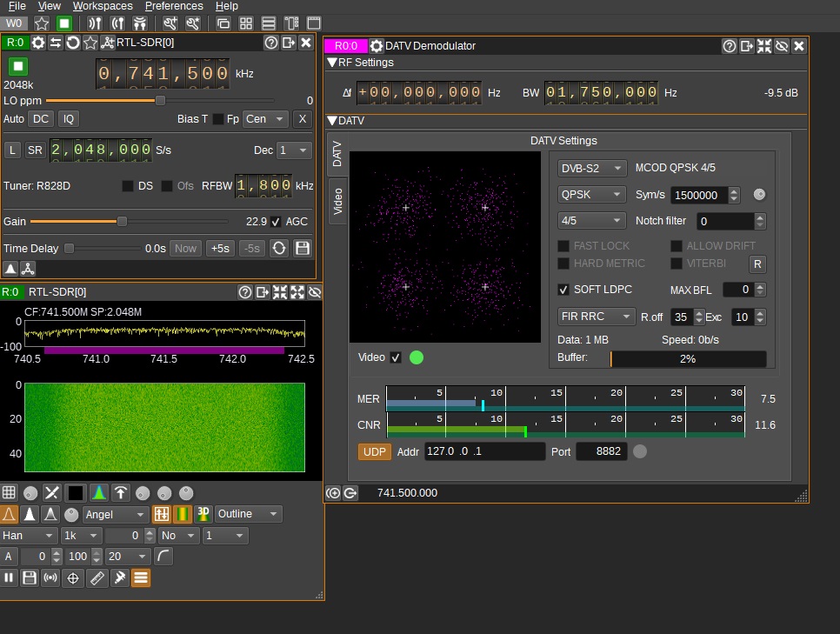Image resolution: width=840 pixels, height=634 pixels.
Task: Open the DVB-S2 standard dropdown
Action: (591, 169)
